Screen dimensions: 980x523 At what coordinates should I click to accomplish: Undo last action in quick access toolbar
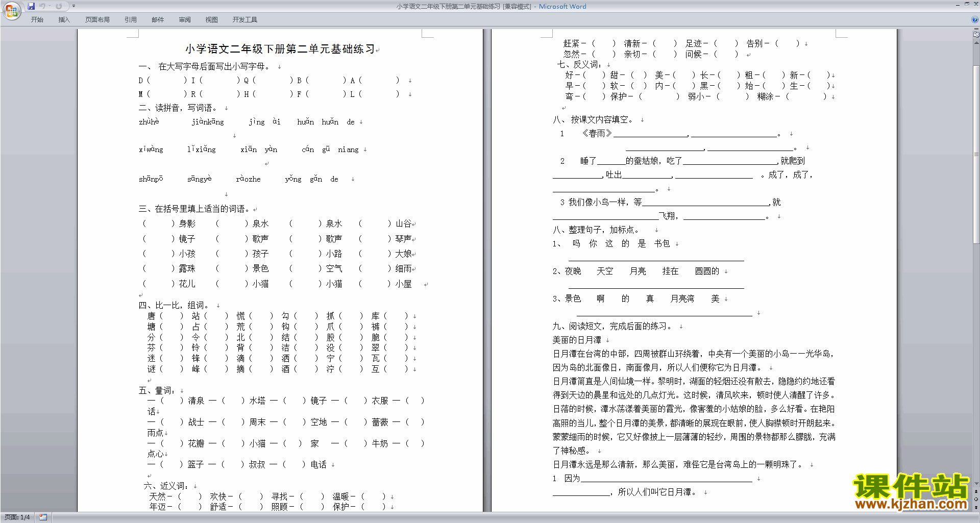(x=42, y=6)
